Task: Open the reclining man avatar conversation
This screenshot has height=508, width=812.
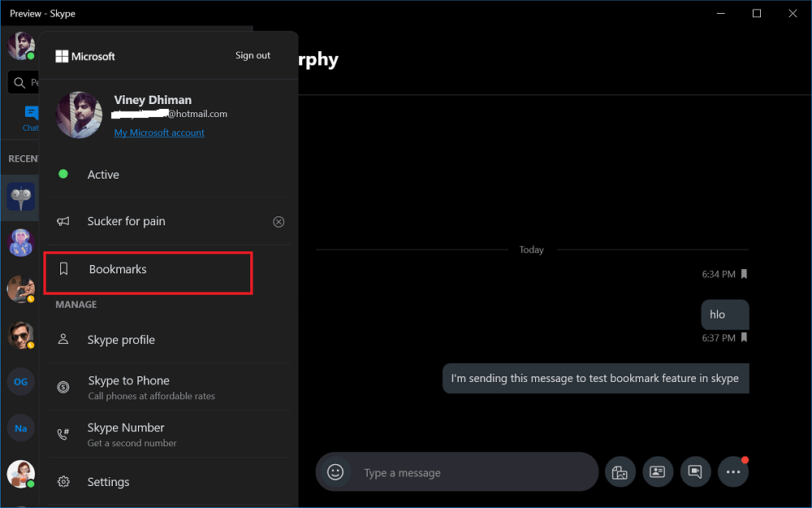Action: [21, 289]
